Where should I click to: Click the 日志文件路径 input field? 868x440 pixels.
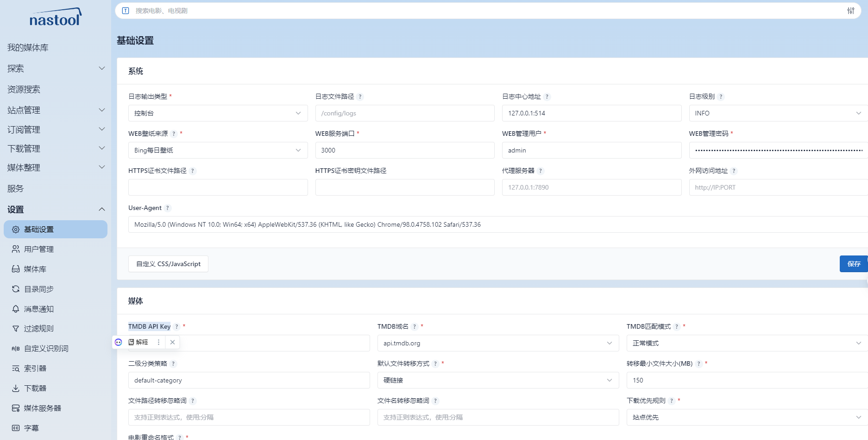(405, 113)
